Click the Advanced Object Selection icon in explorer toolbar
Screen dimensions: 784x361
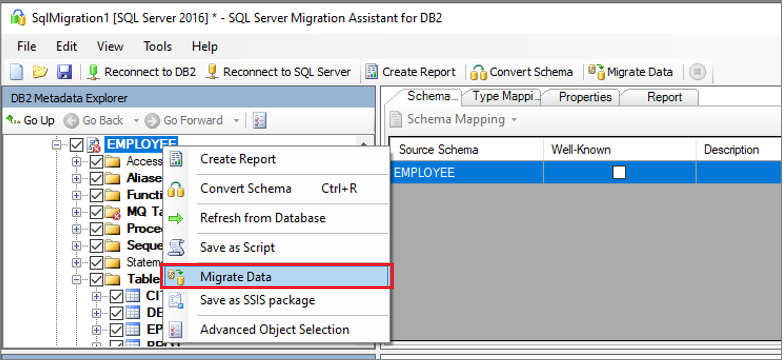tap(260, 120)
